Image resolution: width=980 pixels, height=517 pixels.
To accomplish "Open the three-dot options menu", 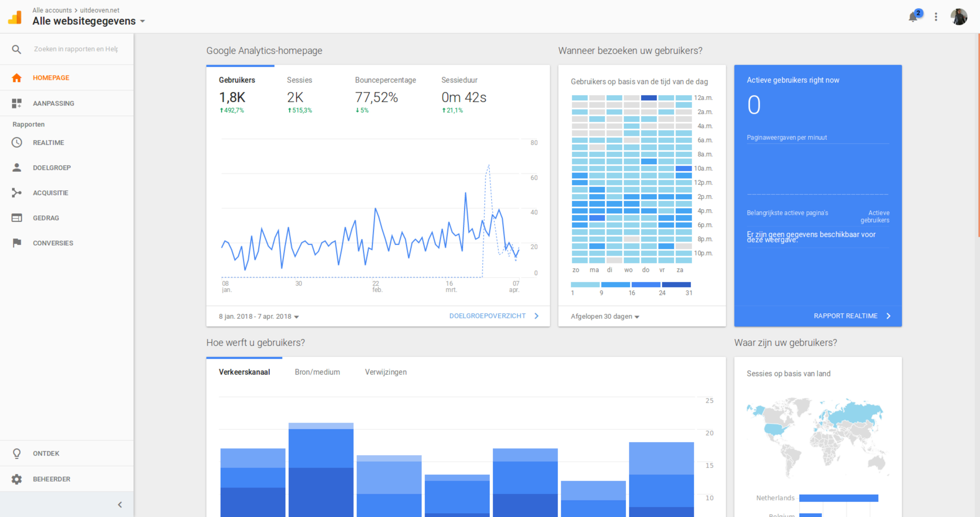I will [936, 17].
